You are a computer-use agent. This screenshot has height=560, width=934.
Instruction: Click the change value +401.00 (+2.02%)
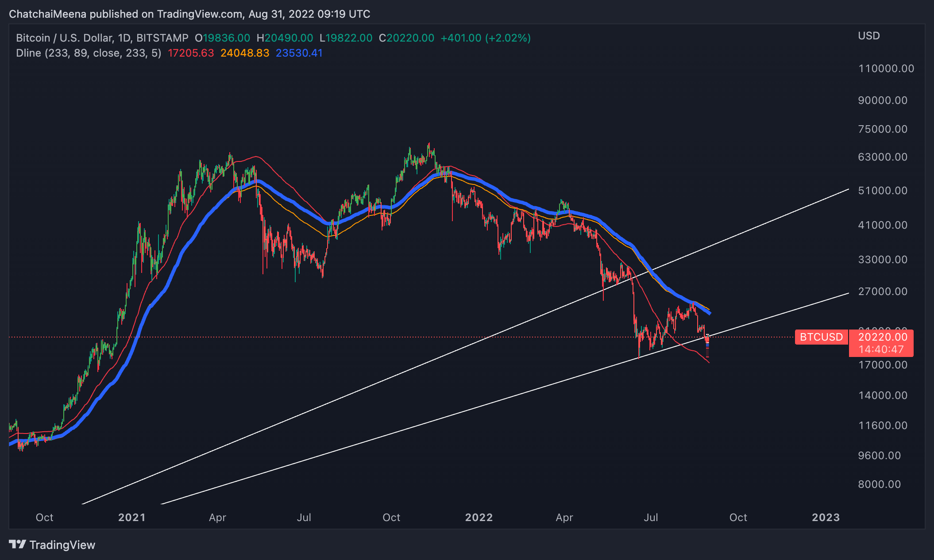tap(486, 38)
